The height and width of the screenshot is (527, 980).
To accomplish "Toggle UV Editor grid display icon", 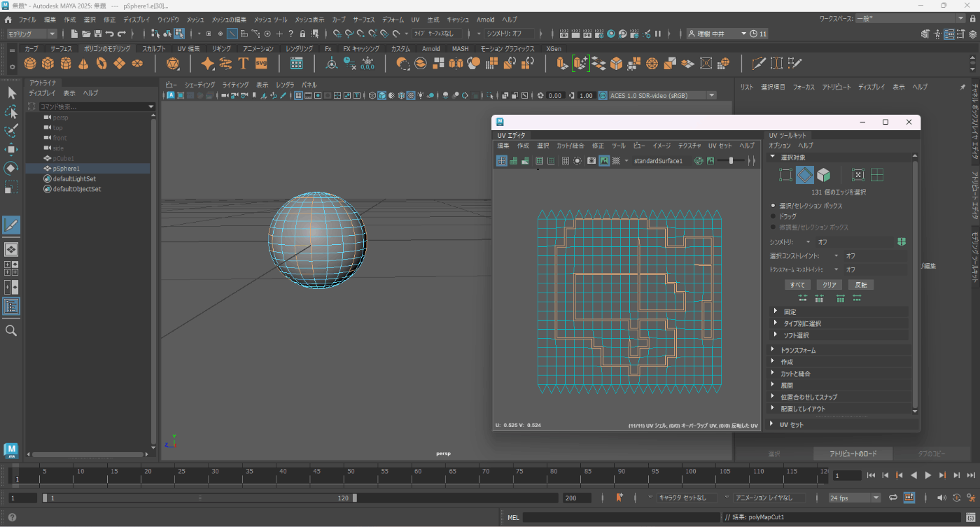I will click(566, 161).
